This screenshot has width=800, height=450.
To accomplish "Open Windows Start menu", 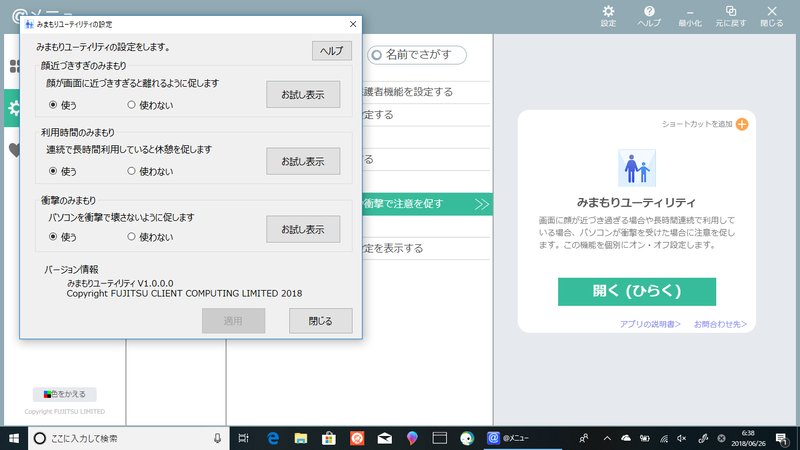I will (x=14, y=438).
